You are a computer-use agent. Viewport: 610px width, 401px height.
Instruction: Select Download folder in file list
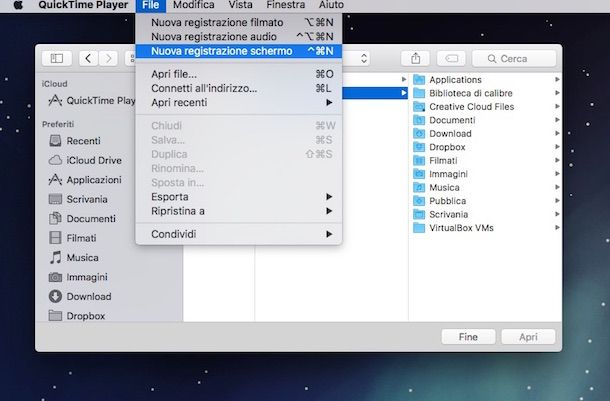[x=442, y=133]
